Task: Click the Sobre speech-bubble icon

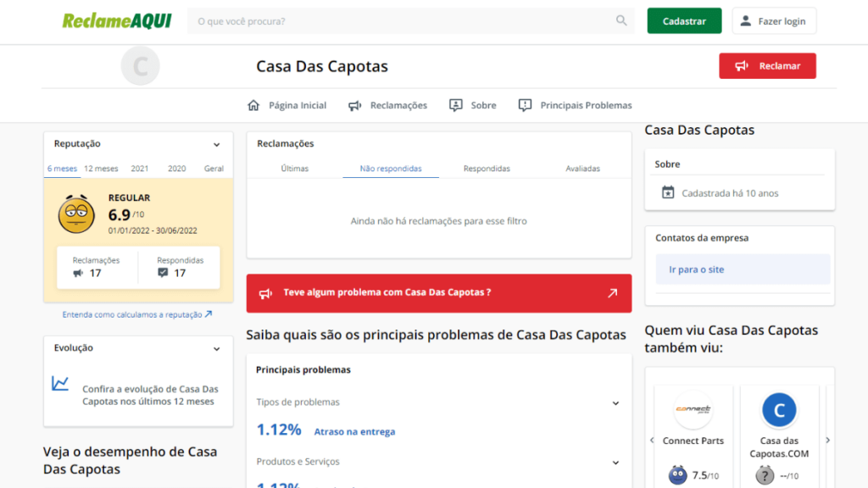Action: click(x=454, y=104)
